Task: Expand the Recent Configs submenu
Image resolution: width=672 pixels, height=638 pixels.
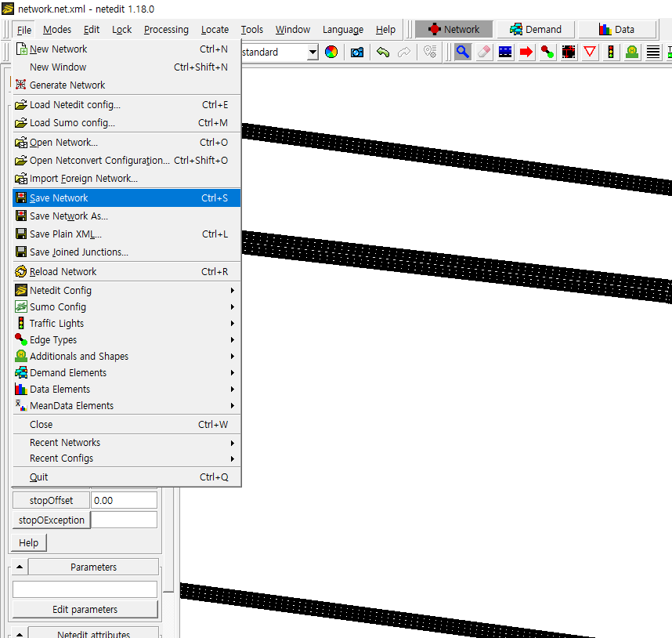Action: [x=127, y=459]
